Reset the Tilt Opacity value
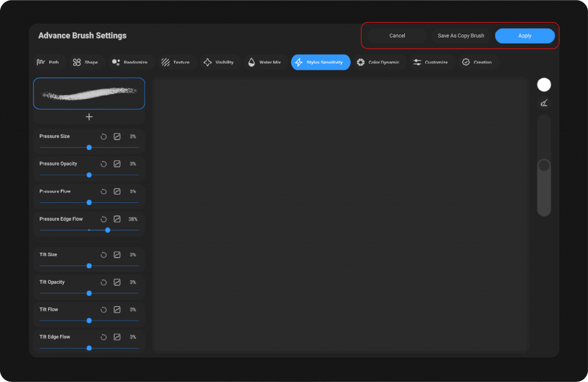This screenshot has height=382, width=588. coord(103,282)
